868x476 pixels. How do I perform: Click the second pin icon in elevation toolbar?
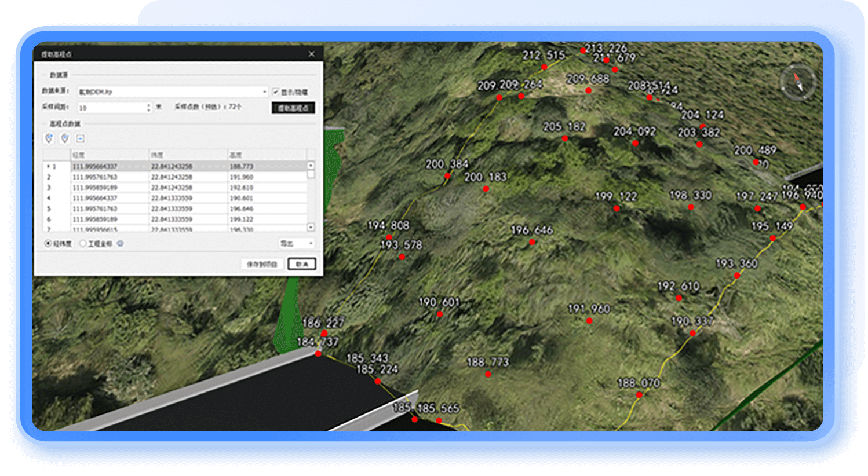(65, 138)
